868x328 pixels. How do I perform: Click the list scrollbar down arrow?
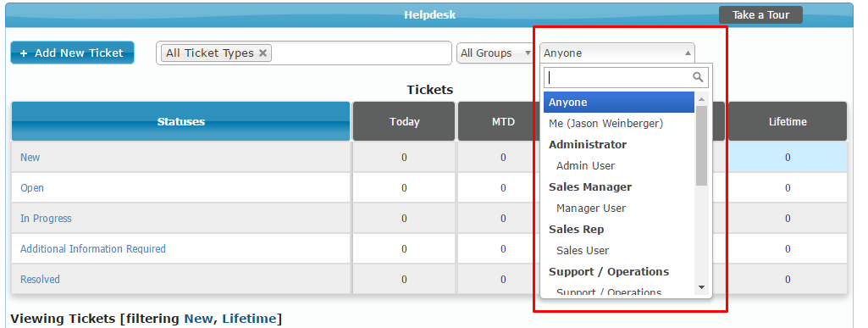click(701, 287)
